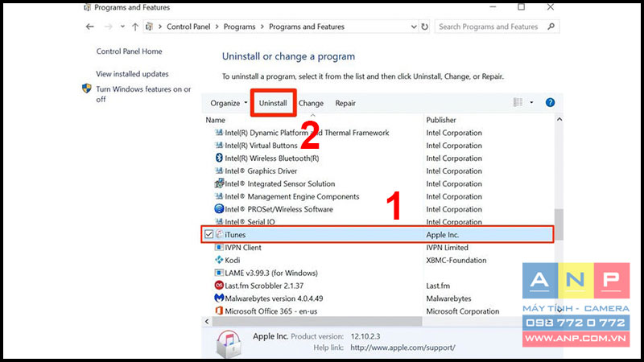Open View installed updates
644x362 pixels.
pyautogui.click(x=132, y=74)
